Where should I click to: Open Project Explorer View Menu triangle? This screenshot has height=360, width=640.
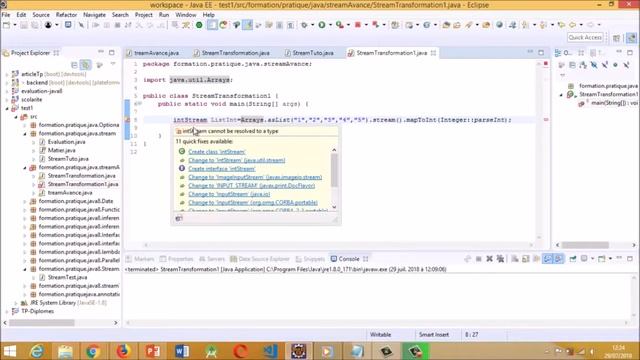pyautogui.click(x=113, y=64)
